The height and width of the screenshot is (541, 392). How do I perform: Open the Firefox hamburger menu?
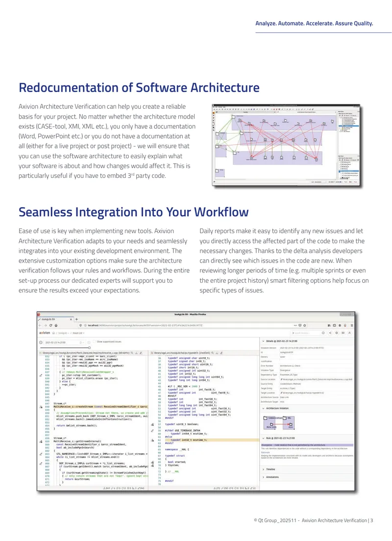click(352, 325)
